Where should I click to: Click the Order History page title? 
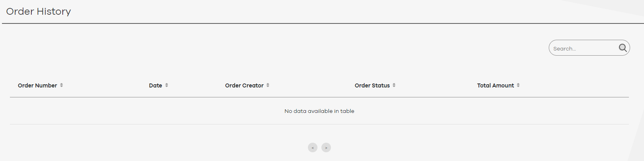[38, 12]
